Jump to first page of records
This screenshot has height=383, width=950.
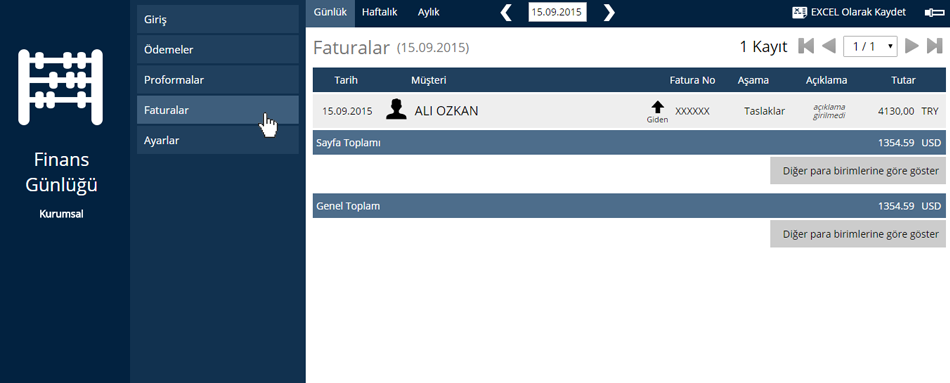pos(806,46)
